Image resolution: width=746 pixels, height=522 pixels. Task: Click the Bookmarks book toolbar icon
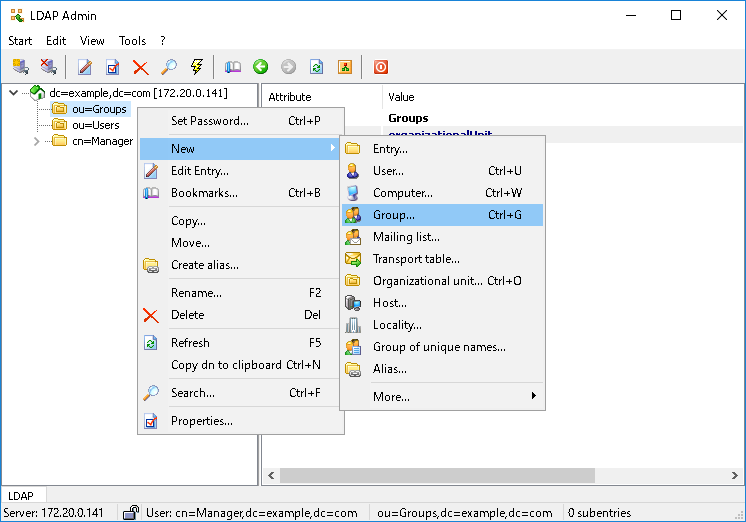coord(233,67)
